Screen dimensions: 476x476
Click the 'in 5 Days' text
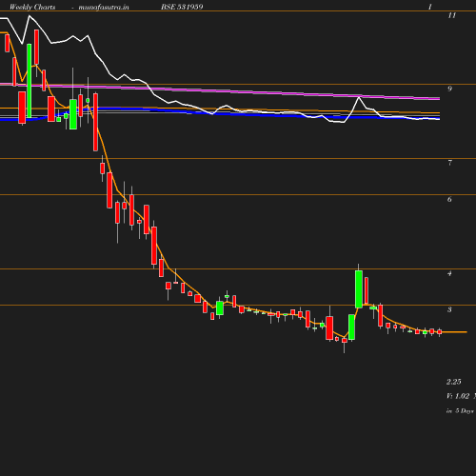(x=460, y=411)
